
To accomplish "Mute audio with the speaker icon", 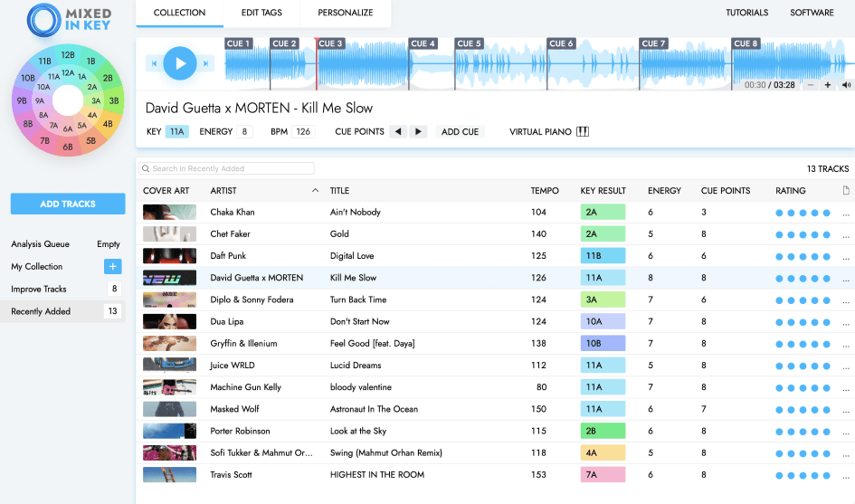I will [846, 85].
